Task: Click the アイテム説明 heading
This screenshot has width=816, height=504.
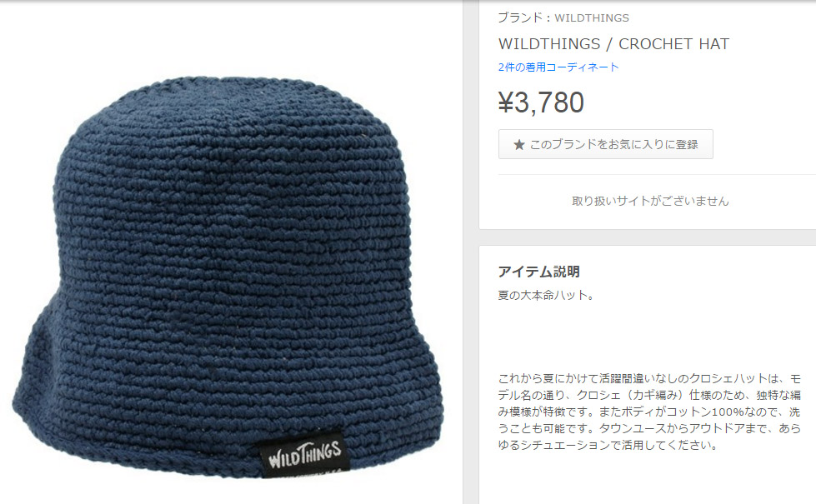Action: tap(538, 272)
